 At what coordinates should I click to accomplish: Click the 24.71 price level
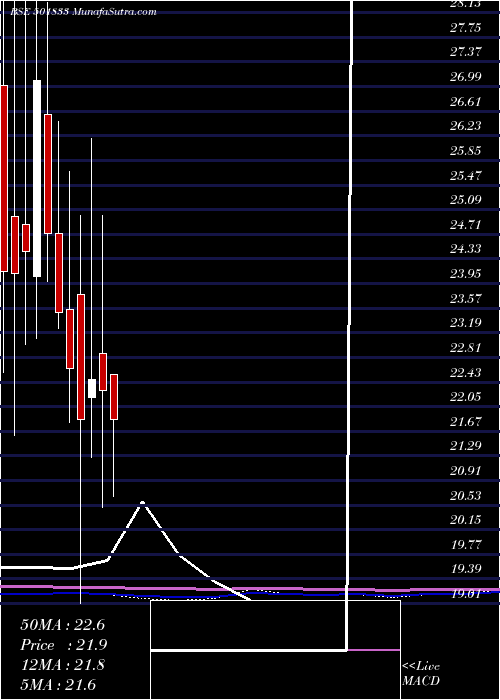pyautogui.click(x=465, y=225)
